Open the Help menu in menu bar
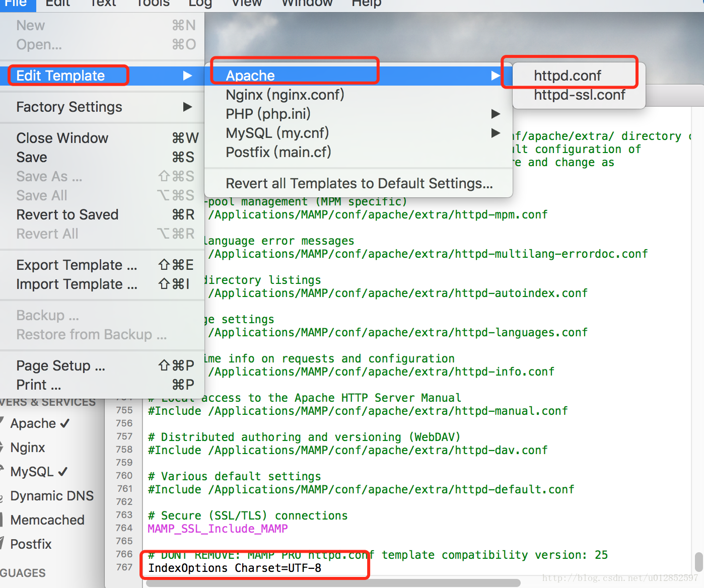This screenshot has height=588, width=704. coord(367,4)
